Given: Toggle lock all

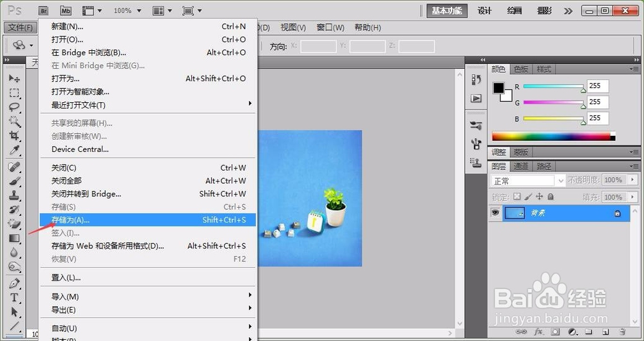Looking at the screenshot, I should (x=551, y=196).
